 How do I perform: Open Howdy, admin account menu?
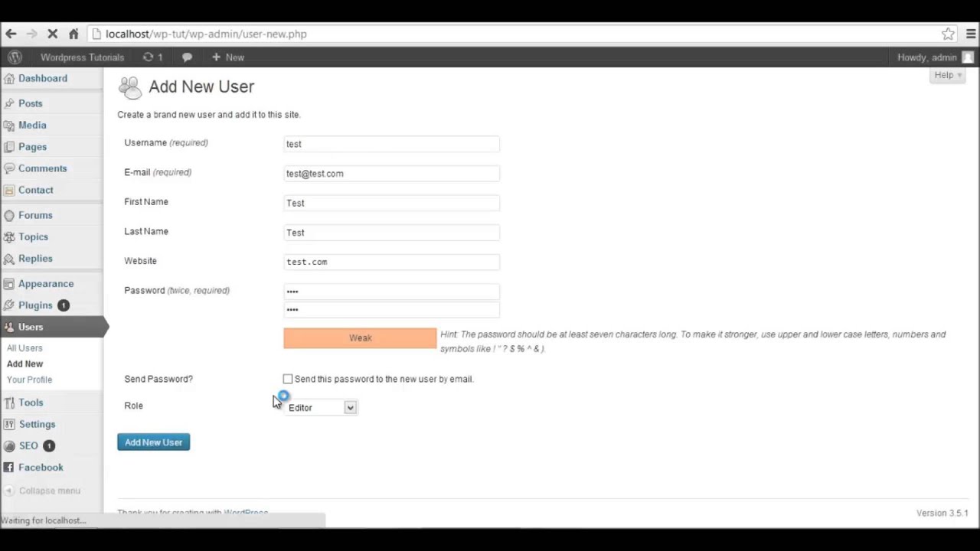[x=936, y=57]
